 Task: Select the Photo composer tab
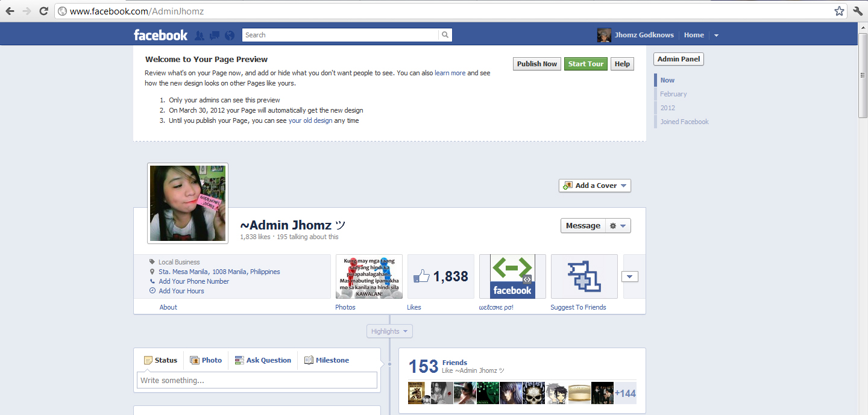(x=206, y=360)
